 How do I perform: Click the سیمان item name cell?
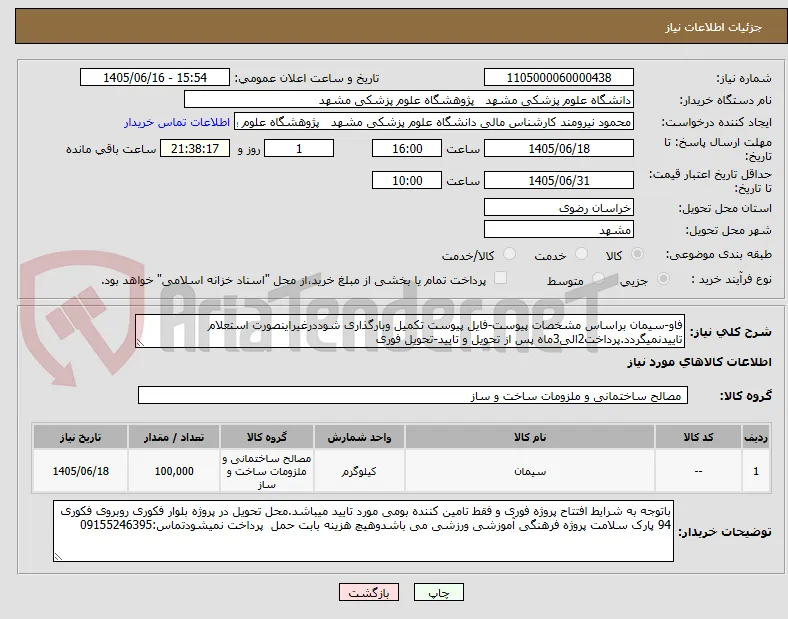(530, 471)
